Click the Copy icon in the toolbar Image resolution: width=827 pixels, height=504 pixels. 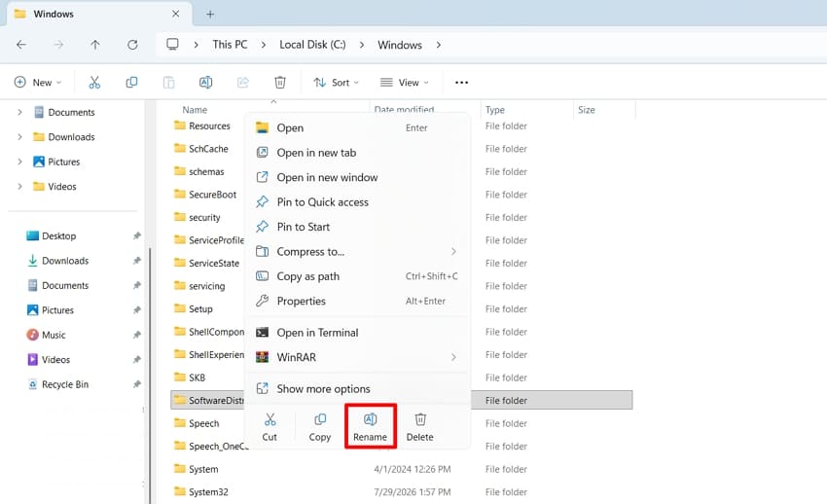coord(131,83)
